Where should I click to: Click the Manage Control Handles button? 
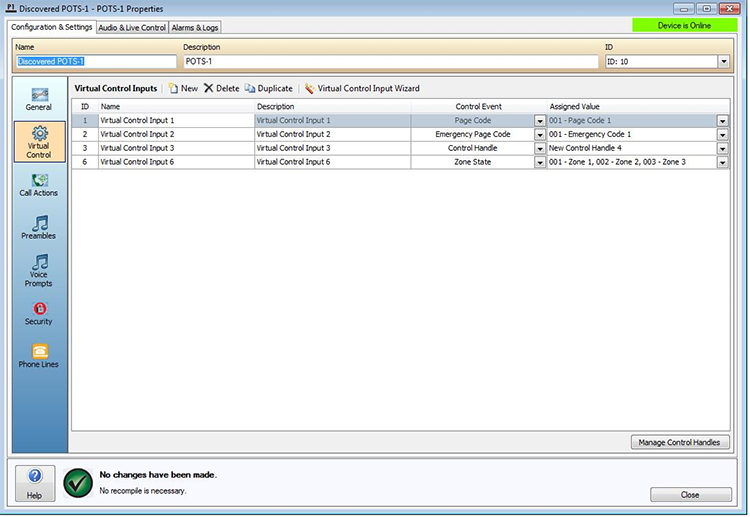pos(680,442)
